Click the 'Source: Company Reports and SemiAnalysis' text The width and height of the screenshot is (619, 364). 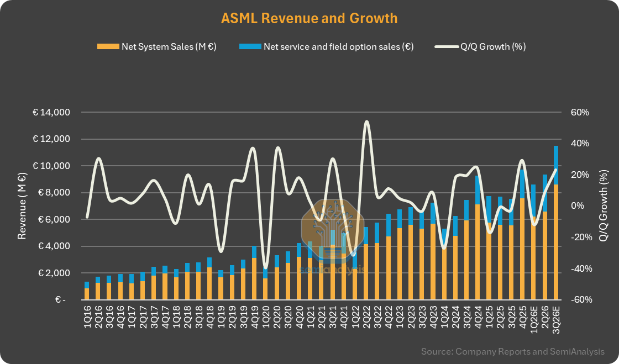coord(513,351)
